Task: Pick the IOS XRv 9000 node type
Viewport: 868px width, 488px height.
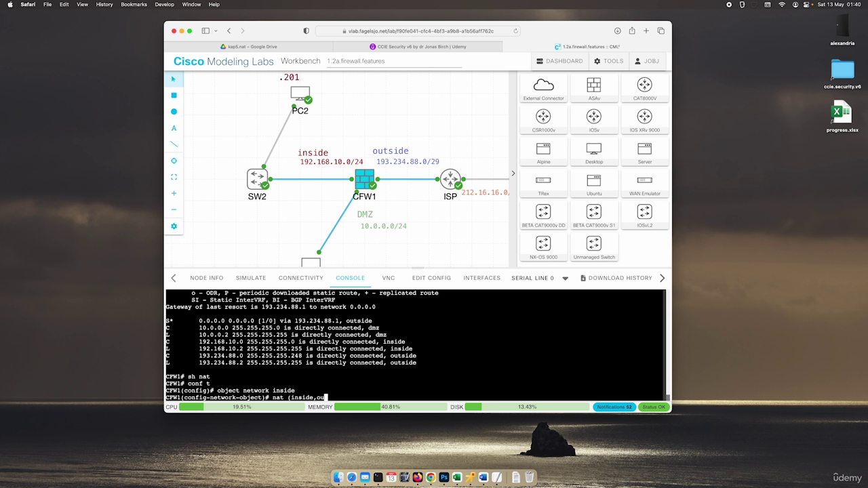Action: (644, 121)
